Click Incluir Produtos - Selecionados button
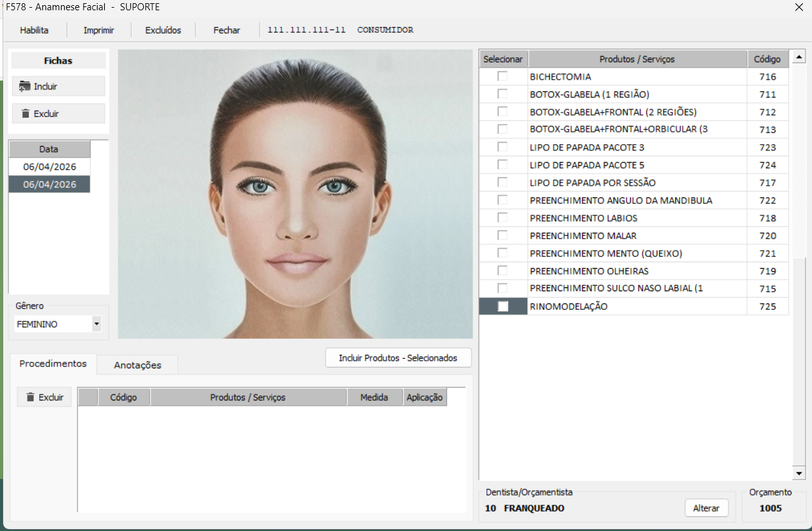 pyautogui.click(x=398, y=358)
